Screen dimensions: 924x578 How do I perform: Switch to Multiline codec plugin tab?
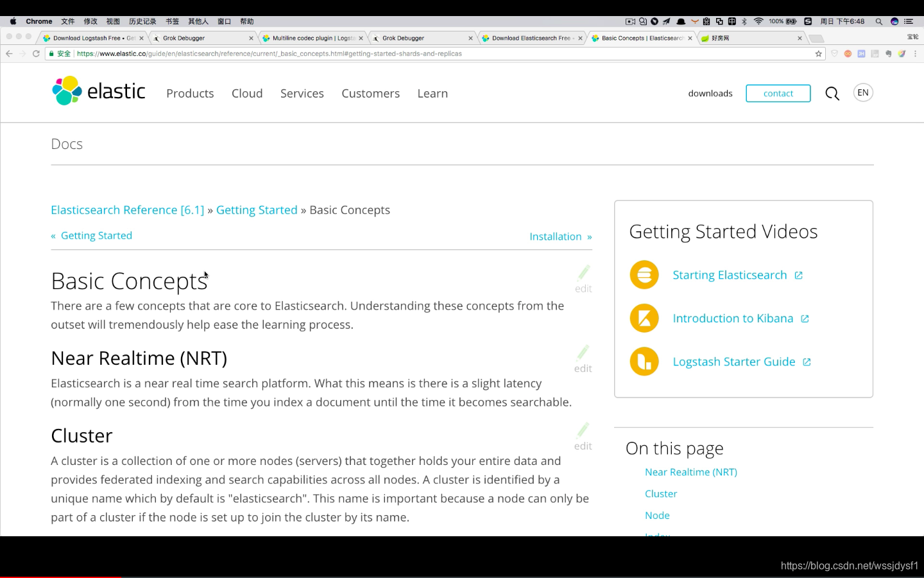(x=312, y=39)
